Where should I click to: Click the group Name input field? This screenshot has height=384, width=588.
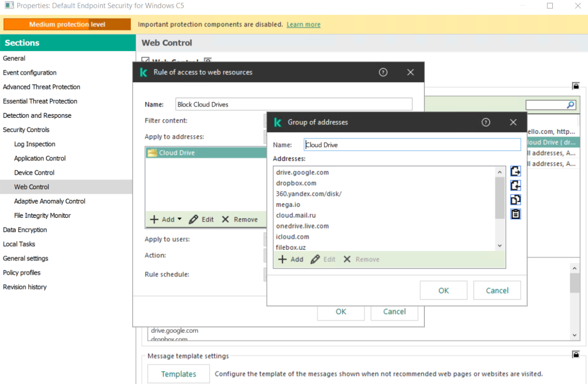[x=412, y=145]
